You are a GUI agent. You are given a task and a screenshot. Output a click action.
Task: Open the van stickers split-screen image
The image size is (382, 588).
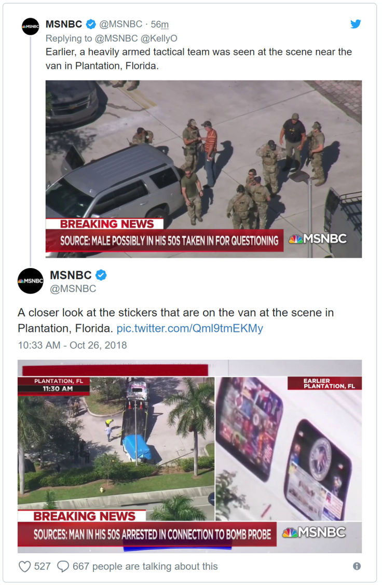coord(189,456)
